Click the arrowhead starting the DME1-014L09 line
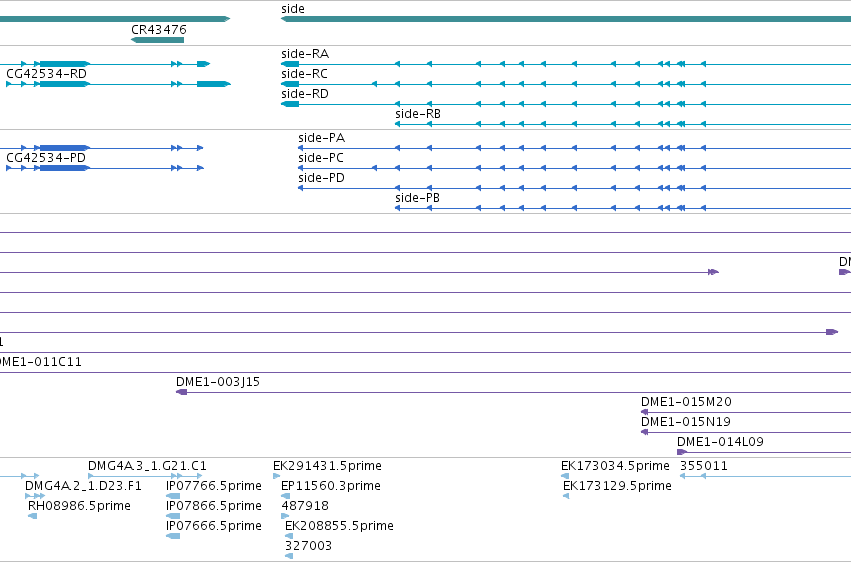This screenshot has height=562, width=851. tap(682, 452)
